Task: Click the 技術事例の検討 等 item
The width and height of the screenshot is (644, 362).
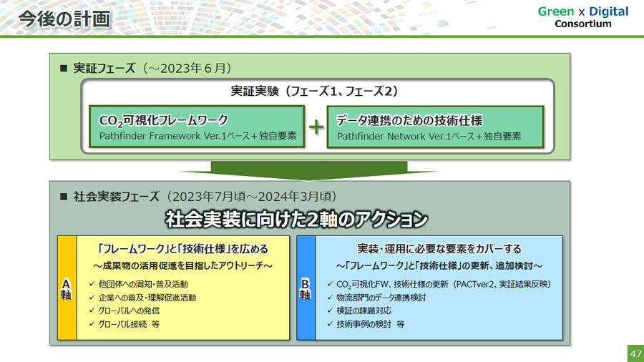Action: pyautogui.click(x=371, y=324)
